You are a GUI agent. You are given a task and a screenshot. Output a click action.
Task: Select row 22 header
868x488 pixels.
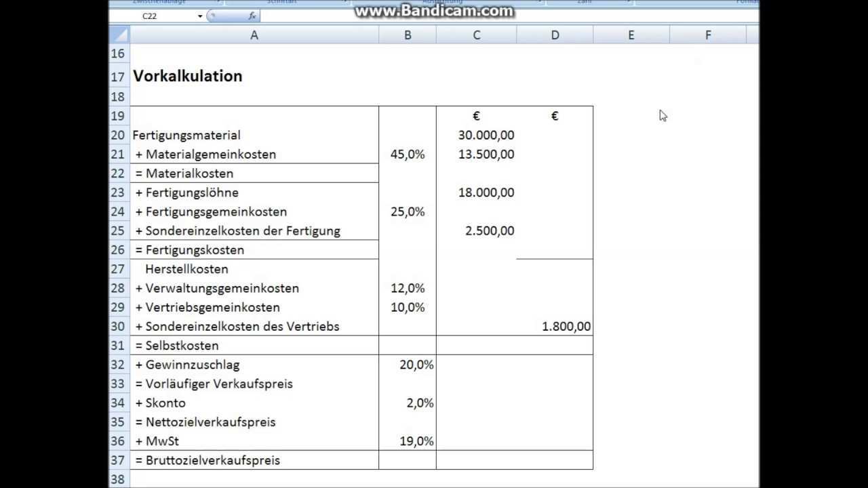[x=118, y=174]
